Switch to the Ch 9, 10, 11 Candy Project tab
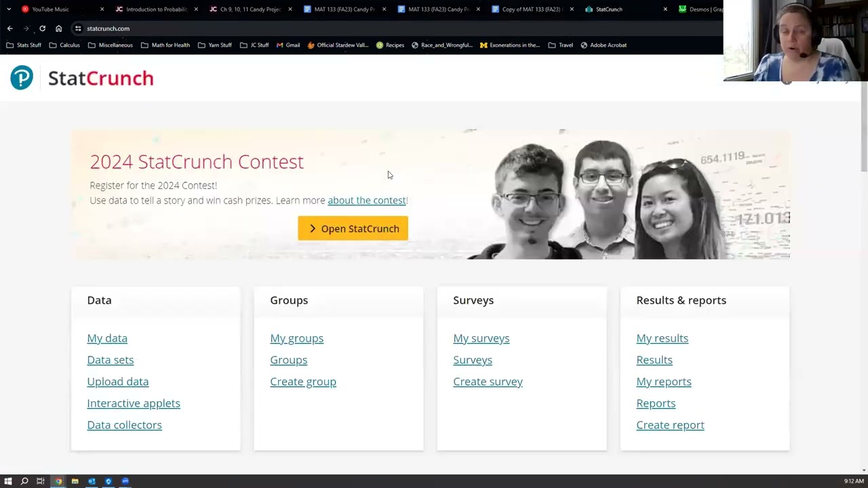The height and width of the screenshot is (488, 868). [250, 9]
